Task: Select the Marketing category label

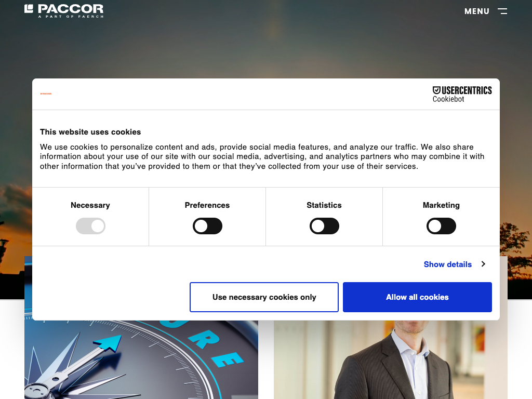Action: 441,205
